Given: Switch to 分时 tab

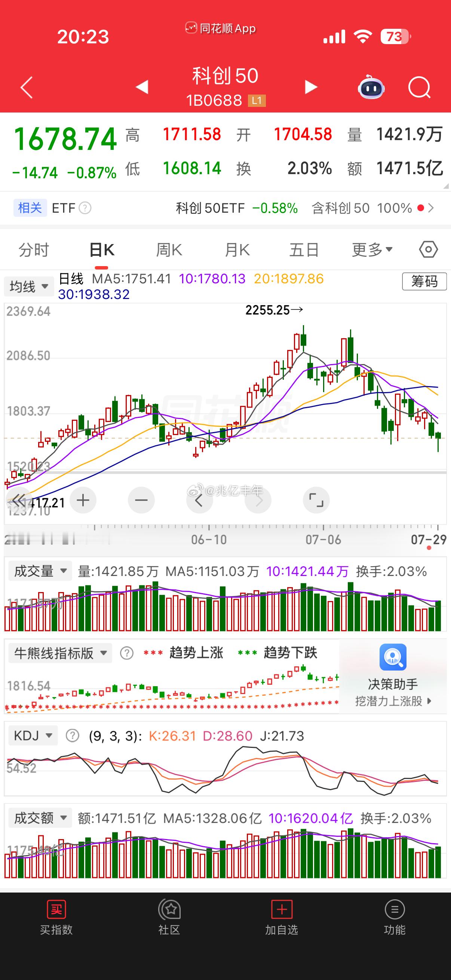Looking at the screenshot, I should [x=34, y=250].
